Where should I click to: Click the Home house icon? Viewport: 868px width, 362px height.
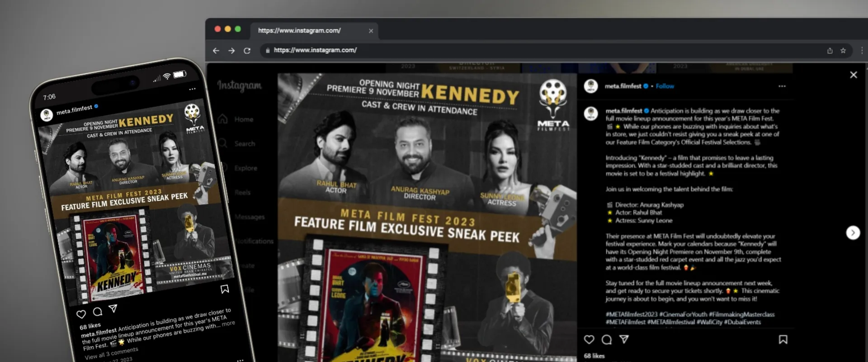(x=222, y=119)
